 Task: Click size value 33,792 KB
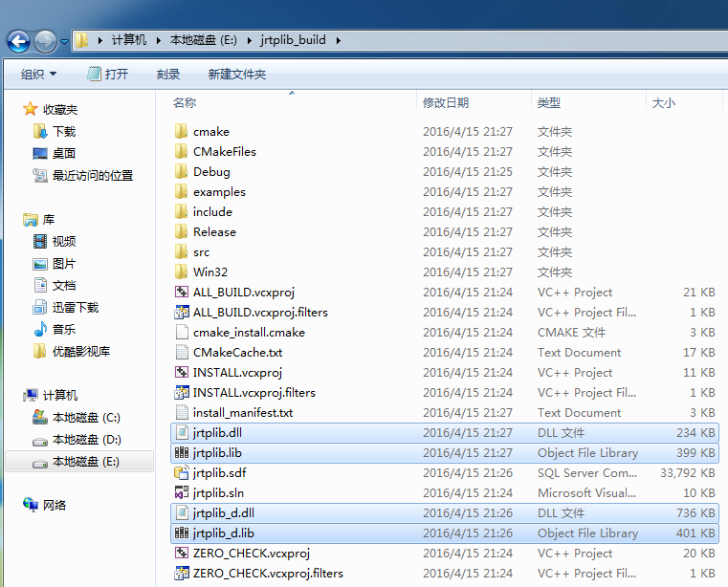tap(687, 473)
